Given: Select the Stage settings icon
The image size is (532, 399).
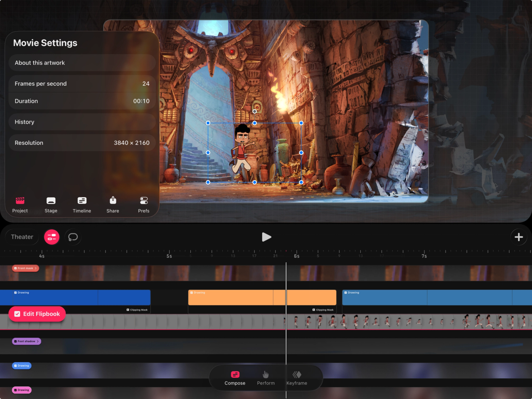Looking at the screenshot, I should point(51,201).
